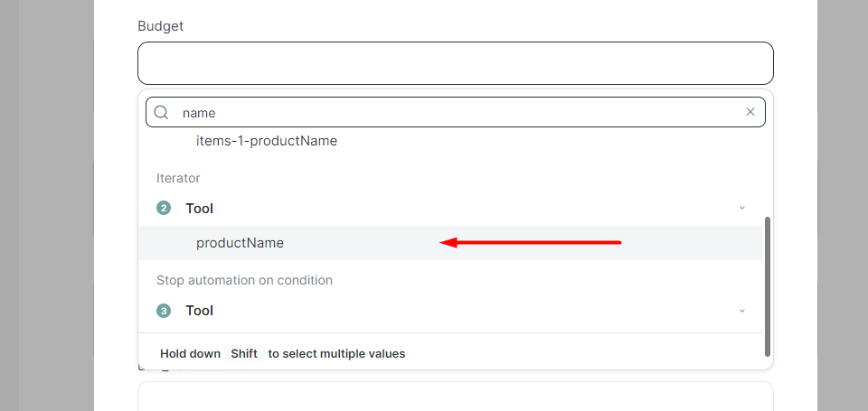Click the dropdown list scrollbar thumb
The image size is (868, 411).
(768, 286)
